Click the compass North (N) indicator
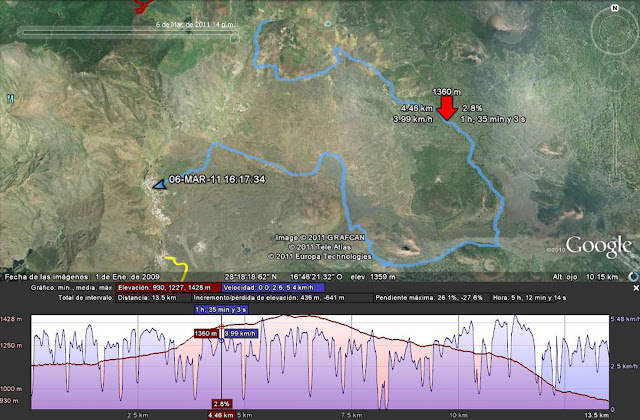Screen dimensions: 640x420 [615, 8]
